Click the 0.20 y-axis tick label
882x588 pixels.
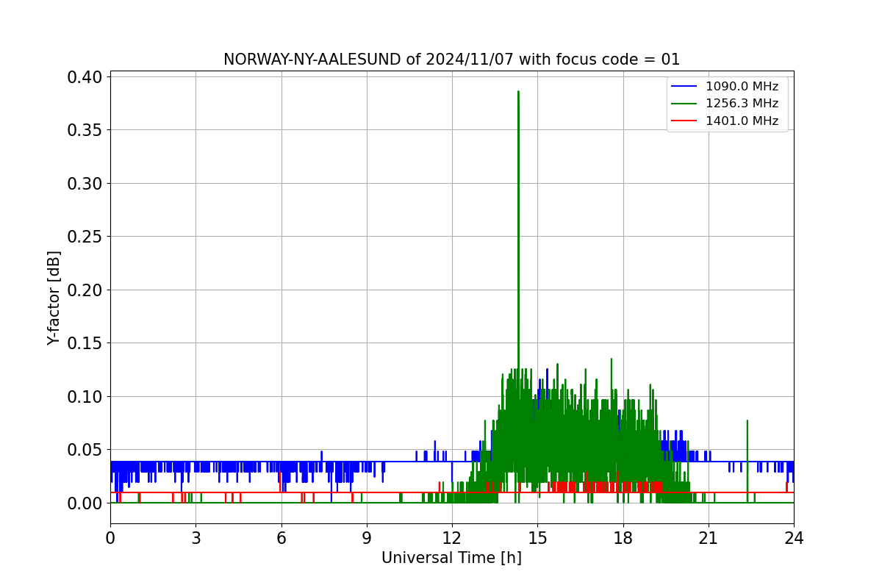coord(85,290)
